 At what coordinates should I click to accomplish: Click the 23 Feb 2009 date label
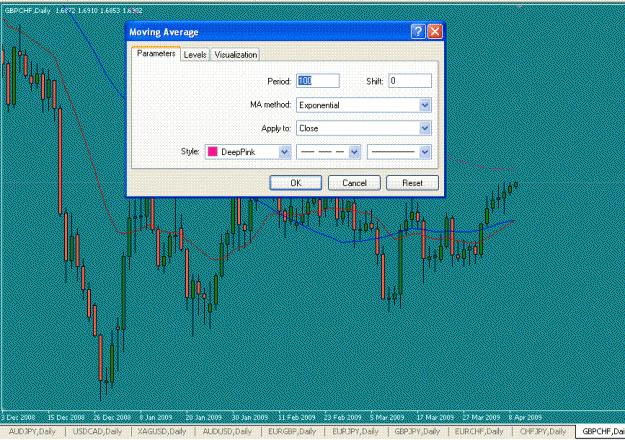343,417
